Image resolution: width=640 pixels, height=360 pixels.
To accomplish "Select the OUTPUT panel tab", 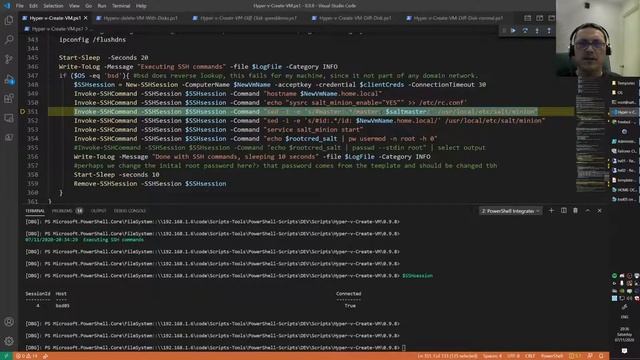I will point(98,211).
